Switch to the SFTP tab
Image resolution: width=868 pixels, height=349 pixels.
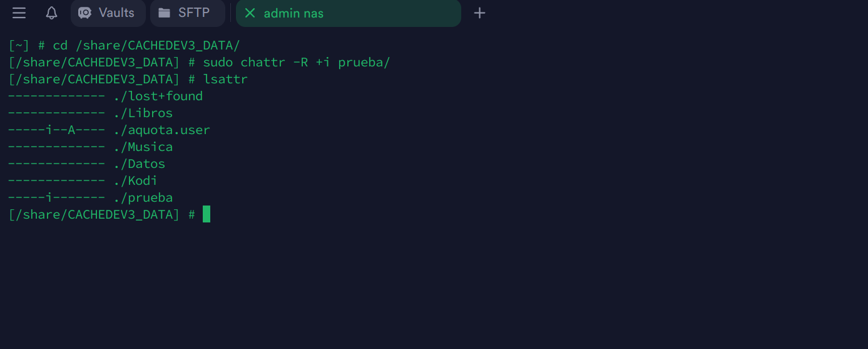point(193,13)
